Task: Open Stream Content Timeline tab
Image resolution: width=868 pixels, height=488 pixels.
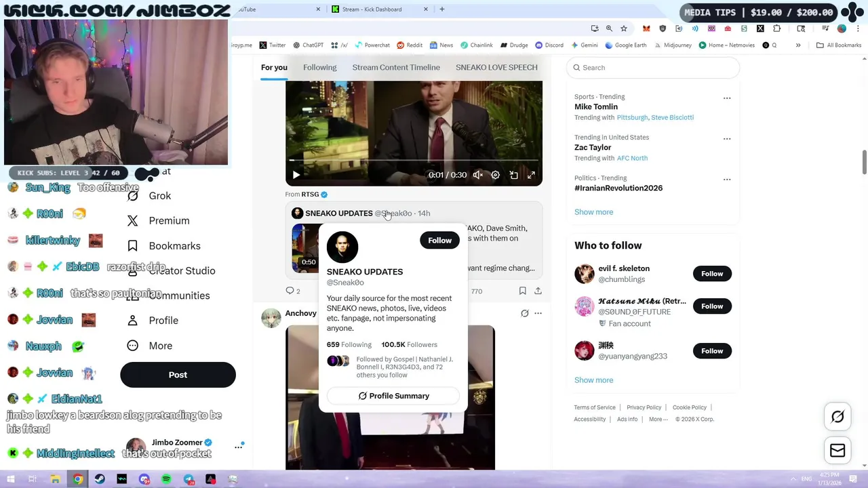Action: (x=396, y=67)
